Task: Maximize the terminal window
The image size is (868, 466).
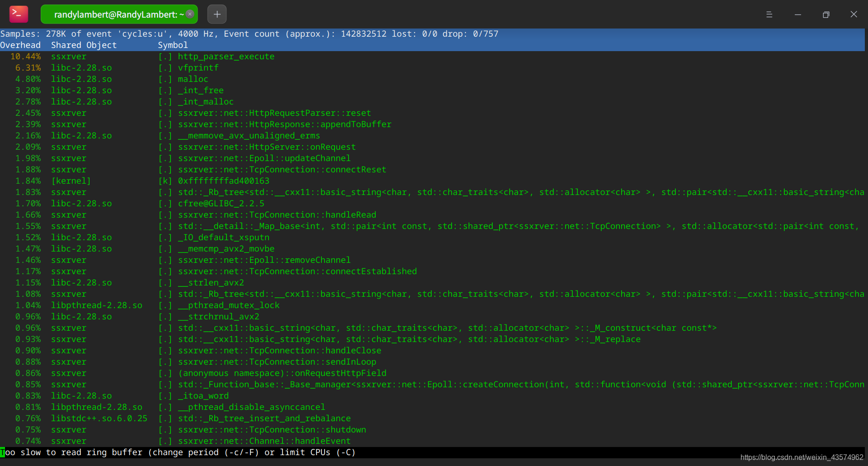Action: point(826,14)
